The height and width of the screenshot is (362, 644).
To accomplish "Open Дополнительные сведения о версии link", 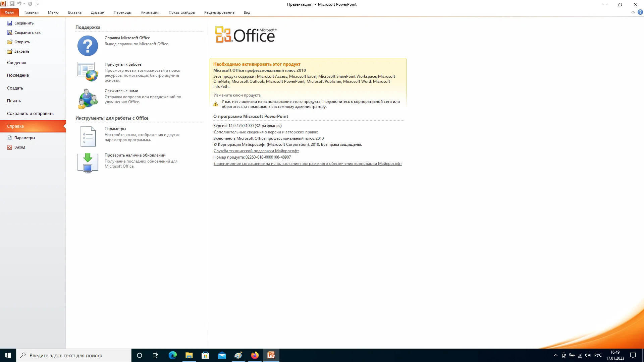I will pos(265,132).
